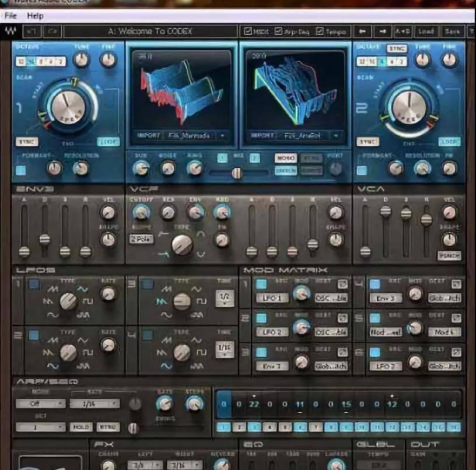Image resolution: width=476 pixels, height=470 pixels.
Task: Click the Punch button in the VCA section
Action: [449, 255]
